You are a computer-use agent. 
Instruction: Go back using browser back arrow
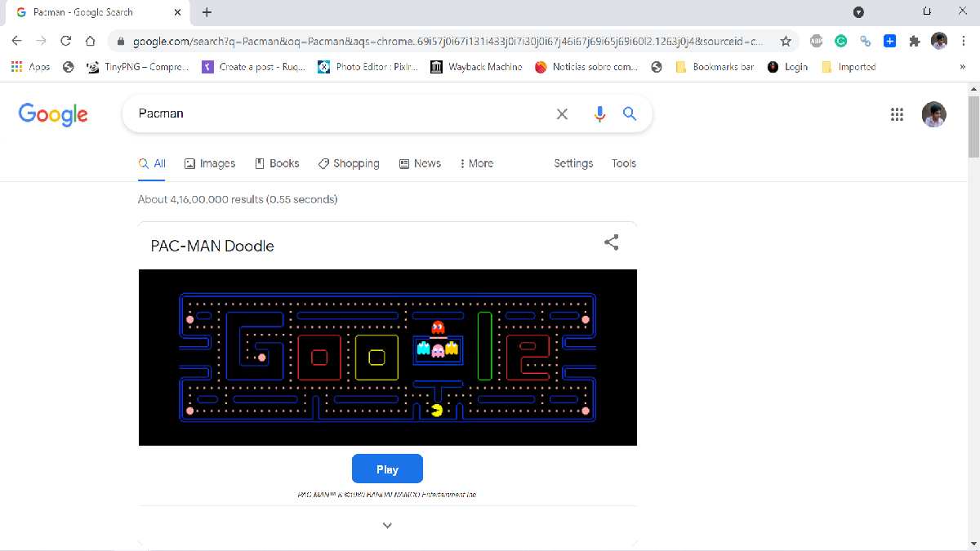click(16, 41)
